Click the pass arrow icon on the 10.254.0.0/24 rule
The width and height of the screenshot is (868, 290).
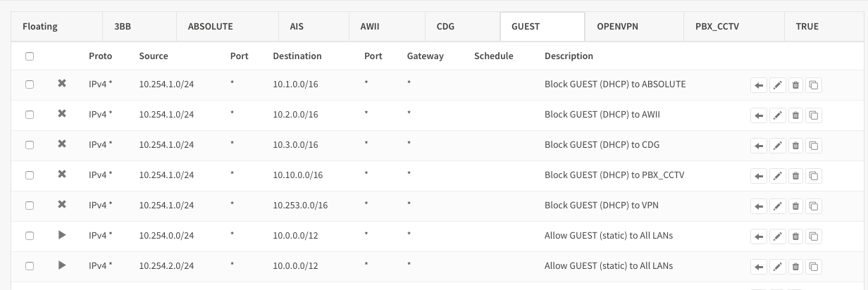(62, 235)
